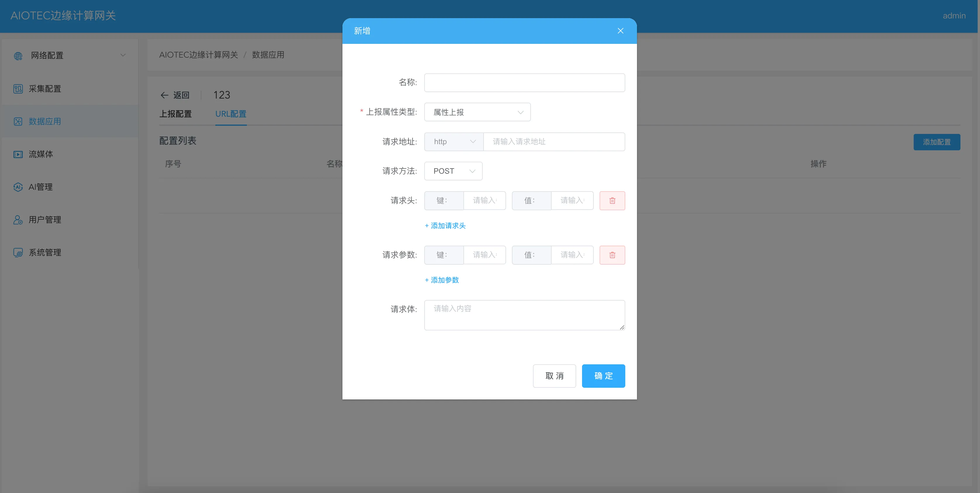The height and width of the screenshot is (493, 980).
Task: Click the AI管理 sidebar icon
Action: [18, 187]
